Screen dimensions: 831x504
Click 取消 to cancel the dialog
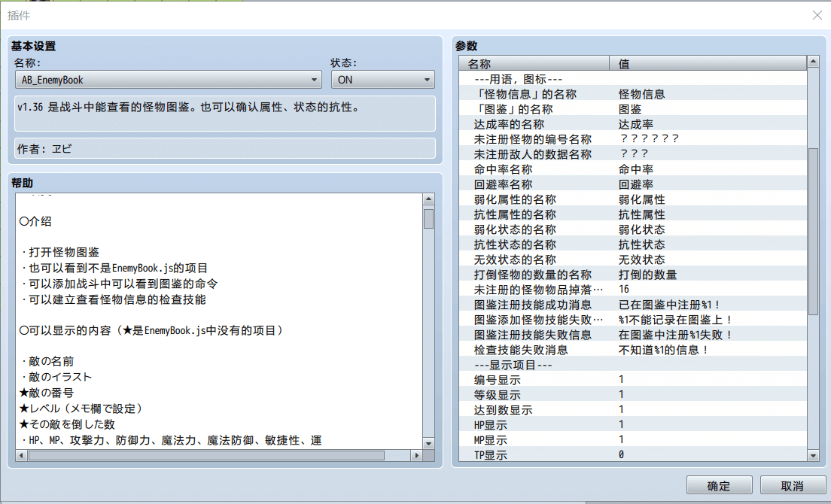[x=793, y=485]
